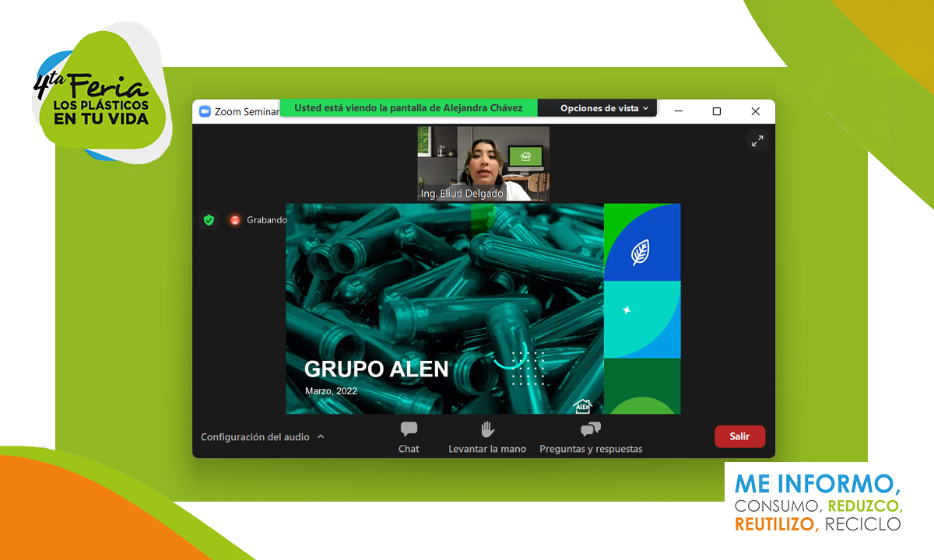Select the Ing. Eliud Delgado video thumbnail
The height and width of the screenshot is (560, 934).
click(483, 163)
